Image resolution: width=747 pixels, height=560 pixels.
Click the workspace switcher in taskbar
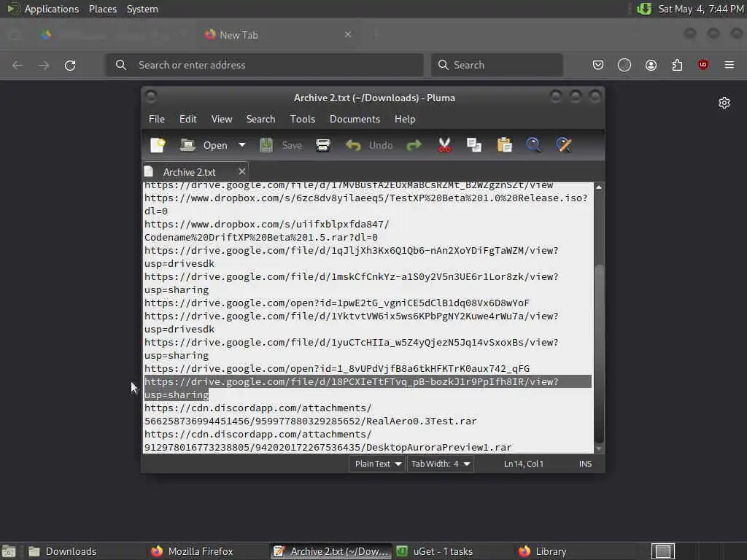[x=662, y=551]
